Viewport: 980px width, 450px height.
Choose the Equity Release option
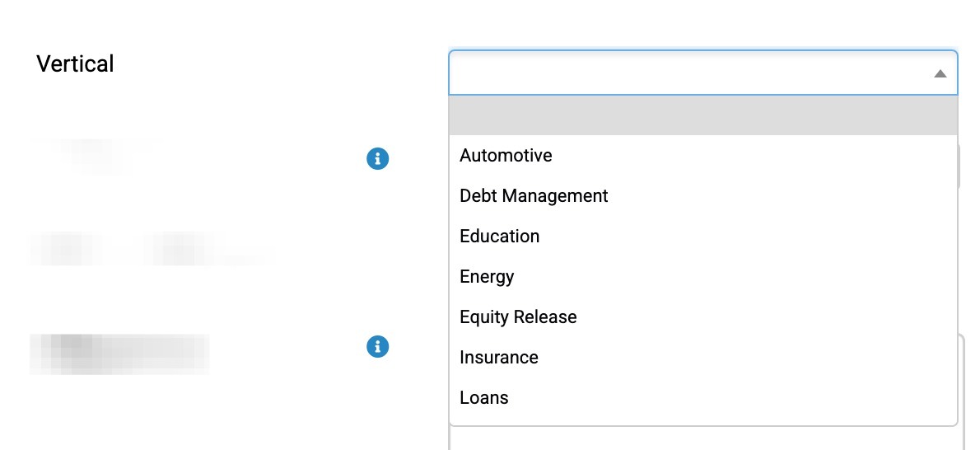click(x=518, y=316)
